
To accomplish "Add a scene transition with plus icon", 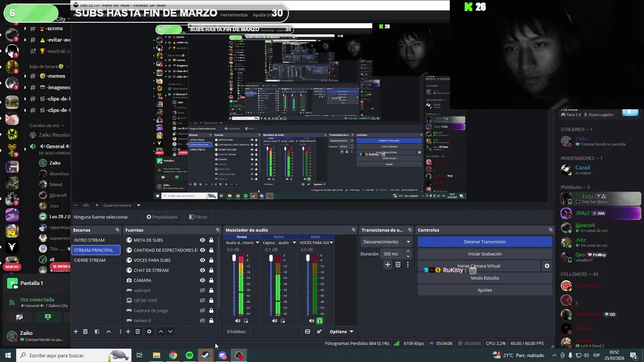I will 387,264.
